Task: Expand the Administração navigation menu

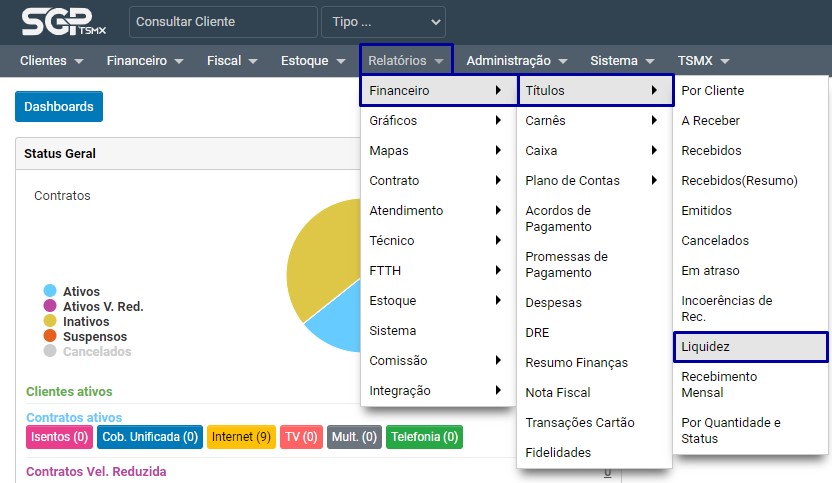Action: pos(516,60)
